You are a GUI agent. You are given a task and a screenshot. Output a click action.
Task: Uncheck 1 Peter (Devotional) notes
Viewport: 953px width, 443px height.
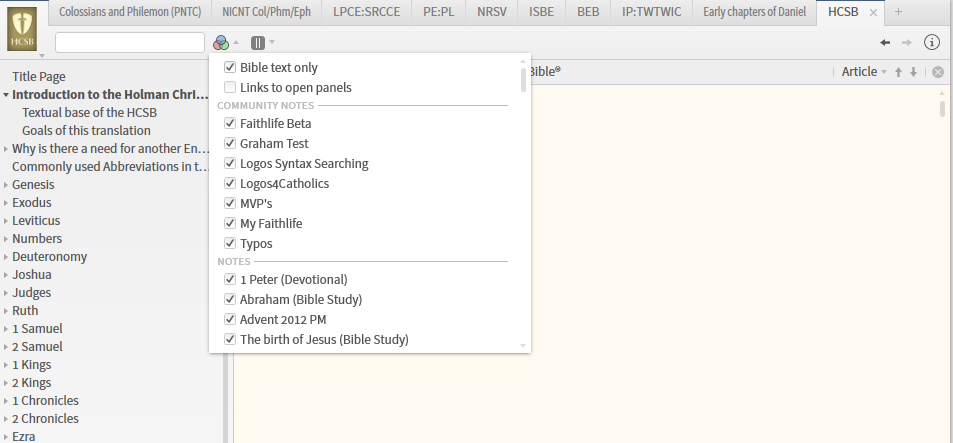point(230,280)
